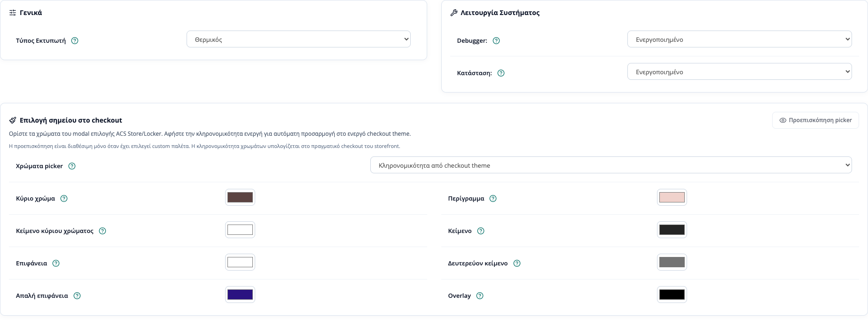Open the Debugger dropdown

coord(739,39)
